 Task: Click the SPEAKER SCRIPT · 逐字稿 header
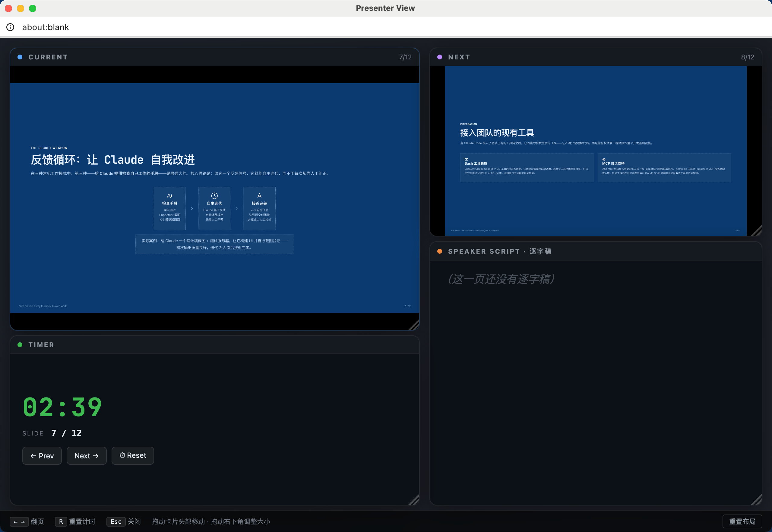pos(500,251)
